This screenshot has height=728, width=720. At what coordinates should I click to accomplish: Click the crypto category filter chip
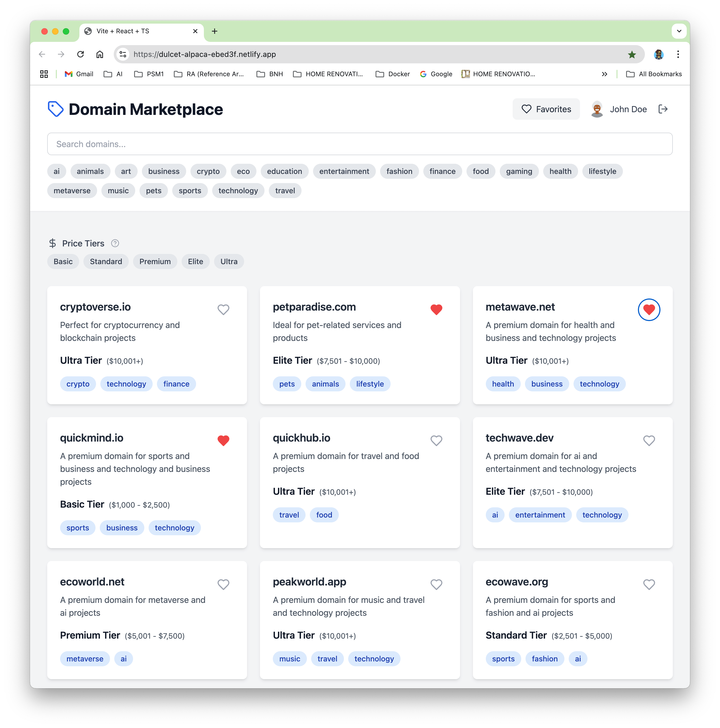pos(208,171)
